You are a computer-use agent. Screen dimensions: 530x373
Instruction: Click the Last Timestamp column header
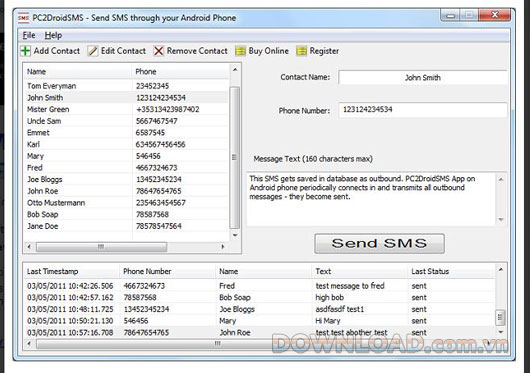[x=71, y=271]
